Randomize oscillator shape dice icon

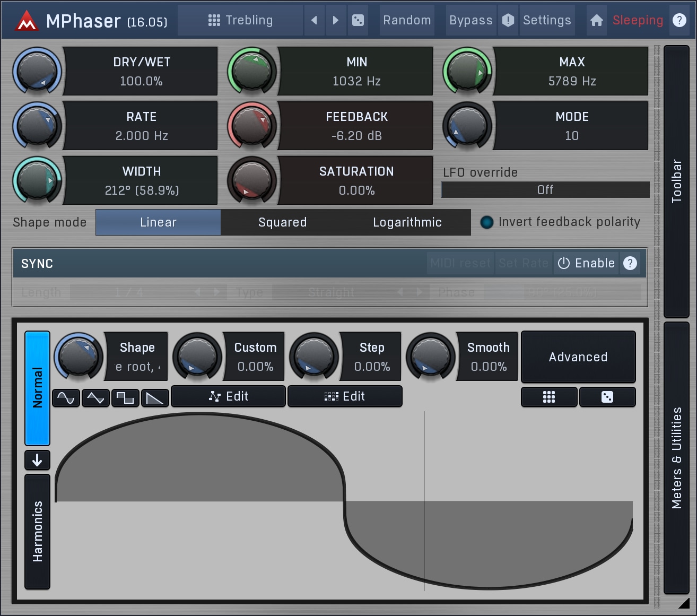click(607, 397)
